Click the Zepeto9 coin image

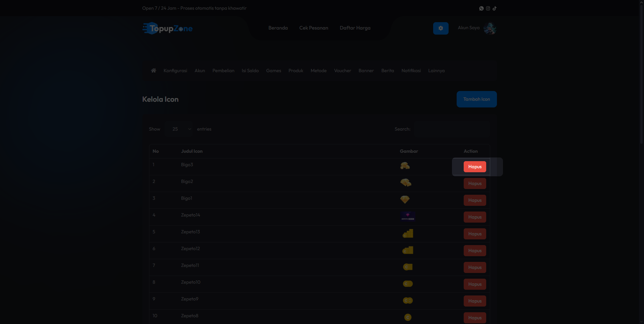coord(408,300)
